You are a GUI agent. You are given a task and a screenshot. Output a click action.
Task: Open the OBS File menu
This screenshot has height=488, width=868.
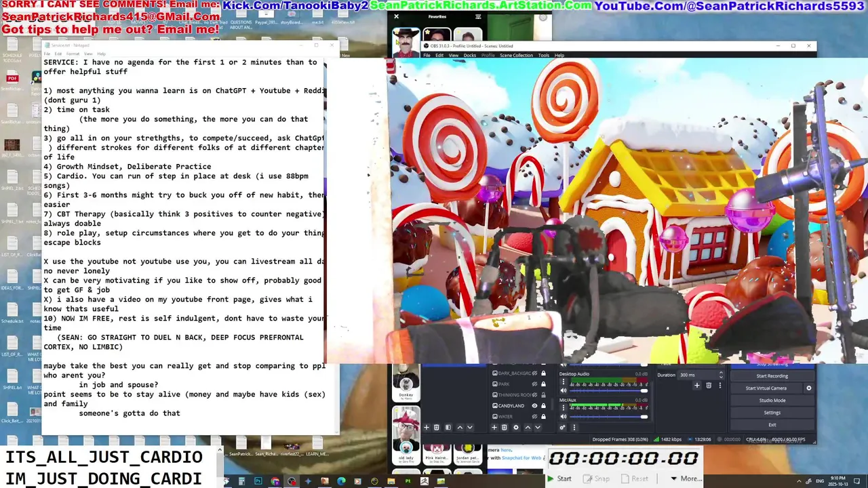pos(427,55)
